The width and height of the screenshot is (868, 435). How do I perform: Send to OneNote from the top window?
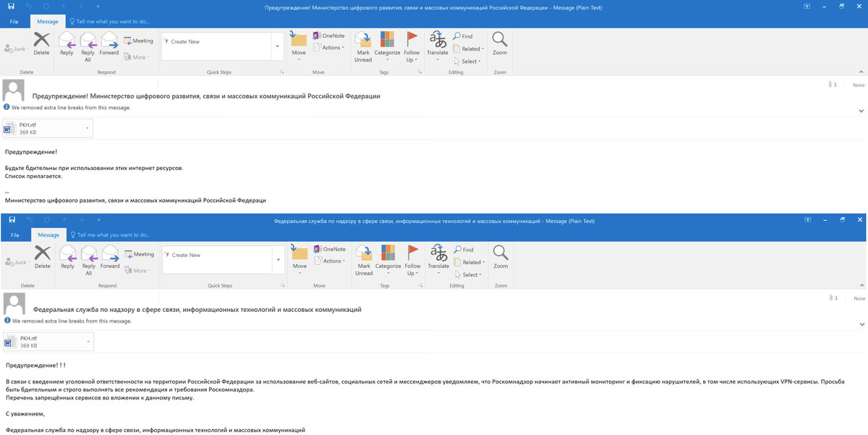pos(328,35)
